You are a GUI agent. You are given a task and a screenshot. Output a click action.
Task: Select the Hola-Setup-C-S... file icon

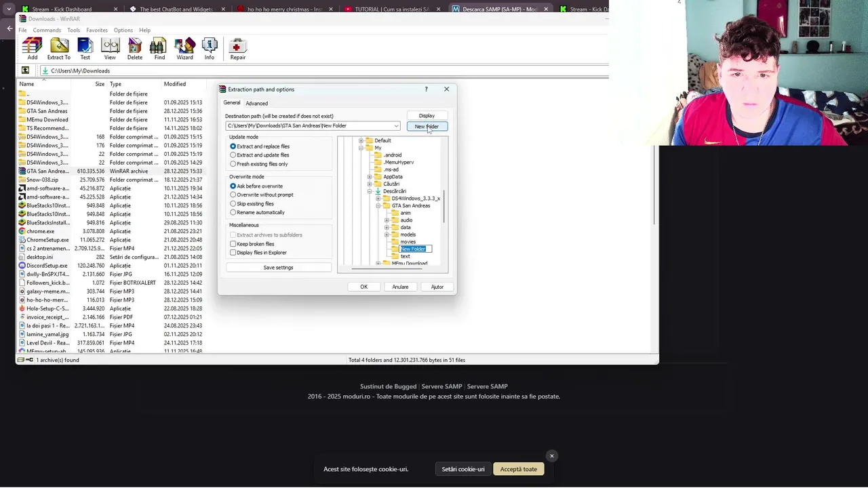(x=22, y=308)
